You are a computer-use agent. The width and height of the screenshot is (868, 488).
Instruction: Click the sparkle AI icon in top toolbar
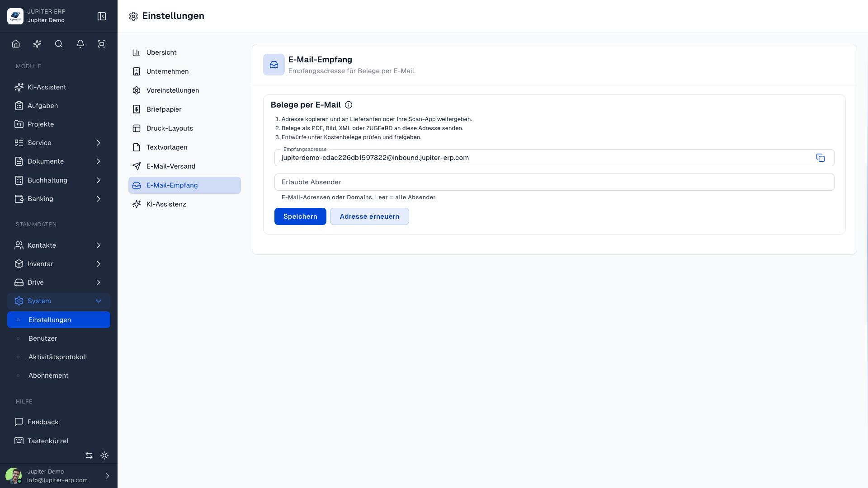(37, 44)
